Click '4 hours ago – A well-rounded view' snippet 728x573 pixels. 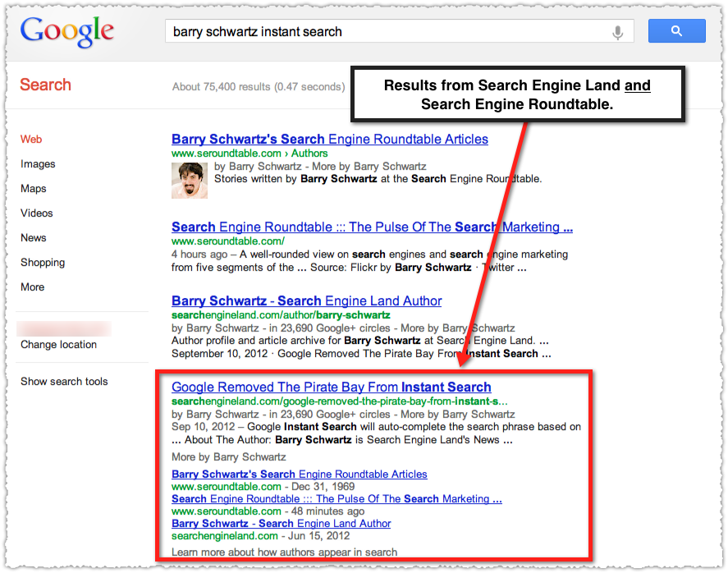pyautogui.click(x=369, y=254)
